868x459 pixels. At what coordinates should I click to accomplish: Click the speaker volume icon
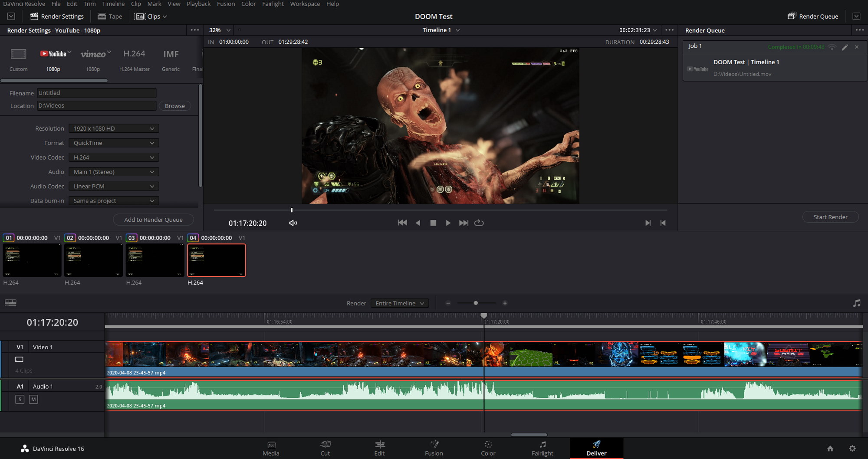pyautogui.click(x=293, y=223)
